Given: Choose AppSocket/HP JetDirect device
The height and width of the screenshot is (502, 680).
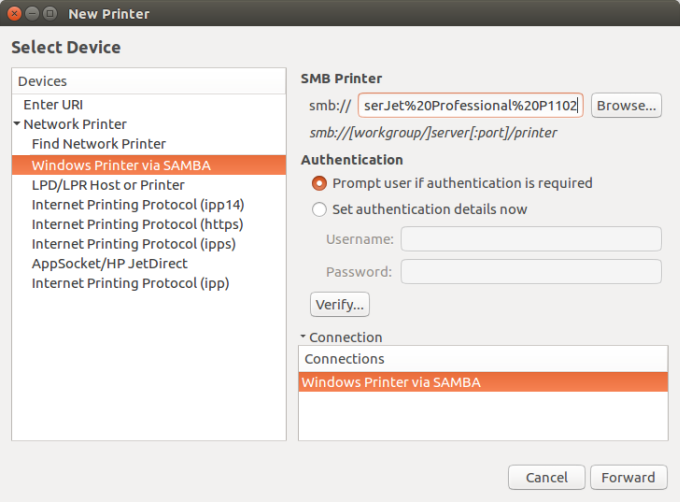Looking at the screenshot, I should pyautogui.click(x=109, y=263).
